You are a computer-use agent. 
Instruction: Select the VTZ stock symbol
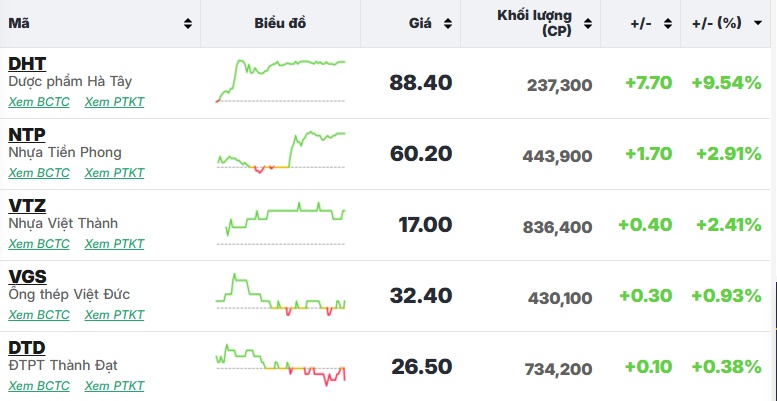tap(27, 205)
